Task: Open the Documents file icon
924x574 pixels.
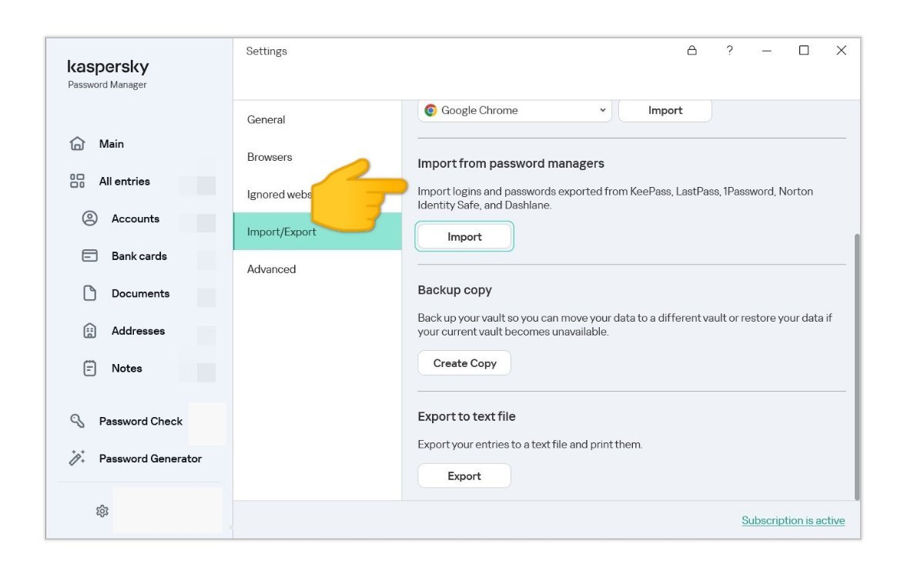Action: coord(89,293)
